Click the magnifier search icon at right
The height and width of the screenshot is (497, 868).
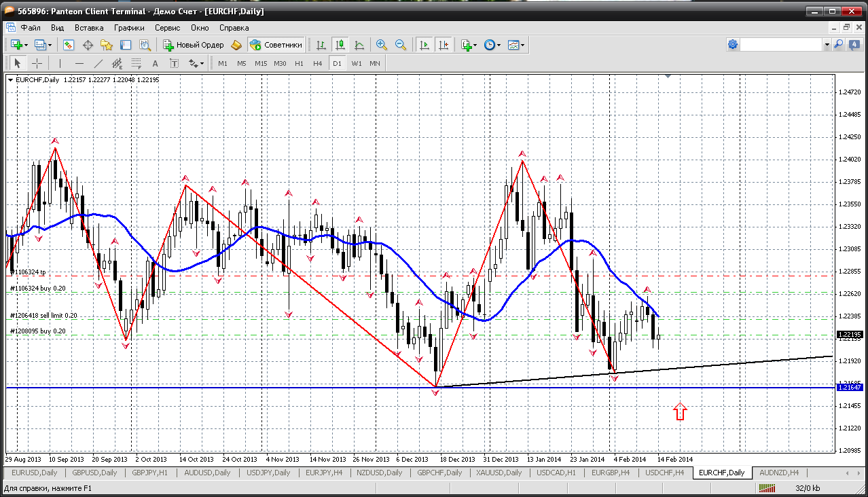[838, 45]
